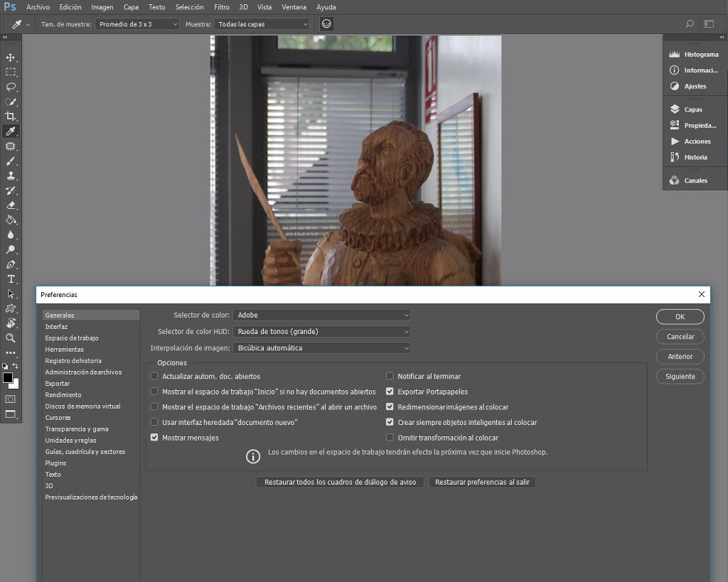
Task: Select the Crop tool
Action: 10,117
